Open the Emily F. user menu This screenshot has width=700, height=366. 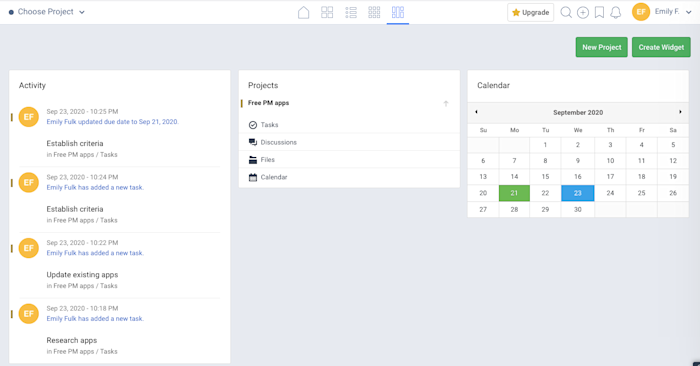[x=662, y=12]
